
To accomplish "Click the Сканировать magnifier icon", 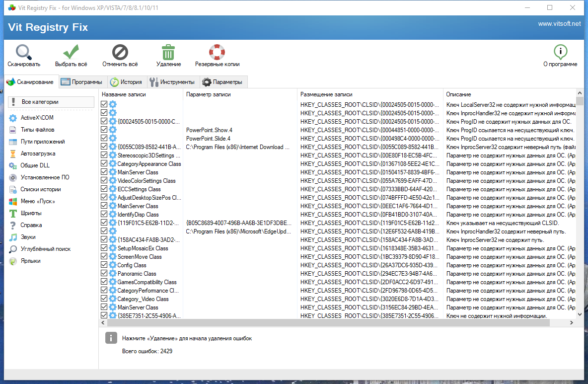I will point(24,52).
